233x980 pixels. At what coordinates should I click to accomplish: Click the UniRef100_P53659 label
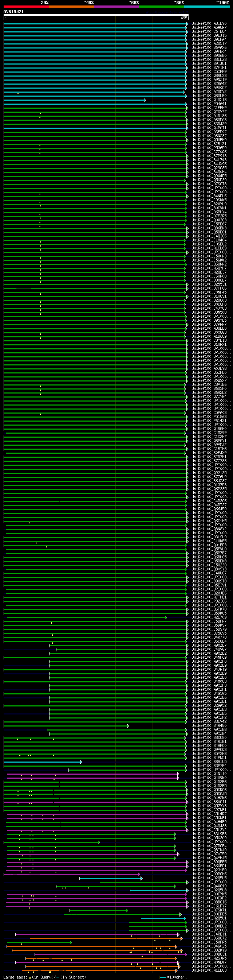point(209,148)
